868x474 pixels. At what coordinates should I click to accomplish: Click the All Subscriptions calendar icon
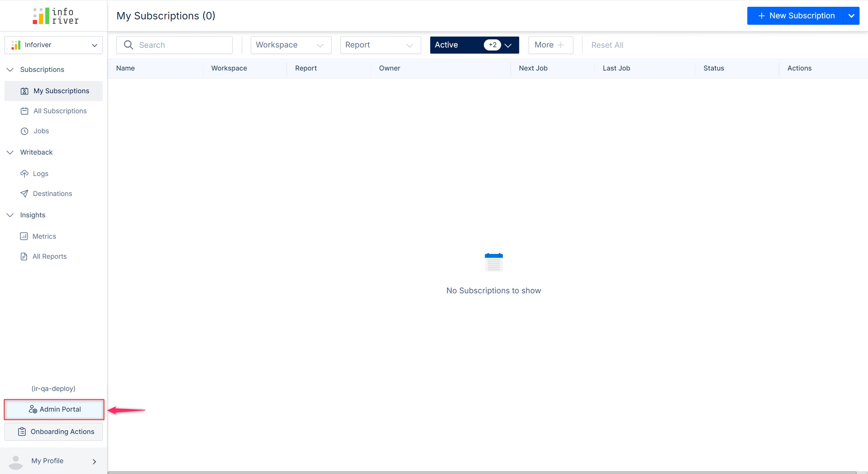click(x=24, y=111)
